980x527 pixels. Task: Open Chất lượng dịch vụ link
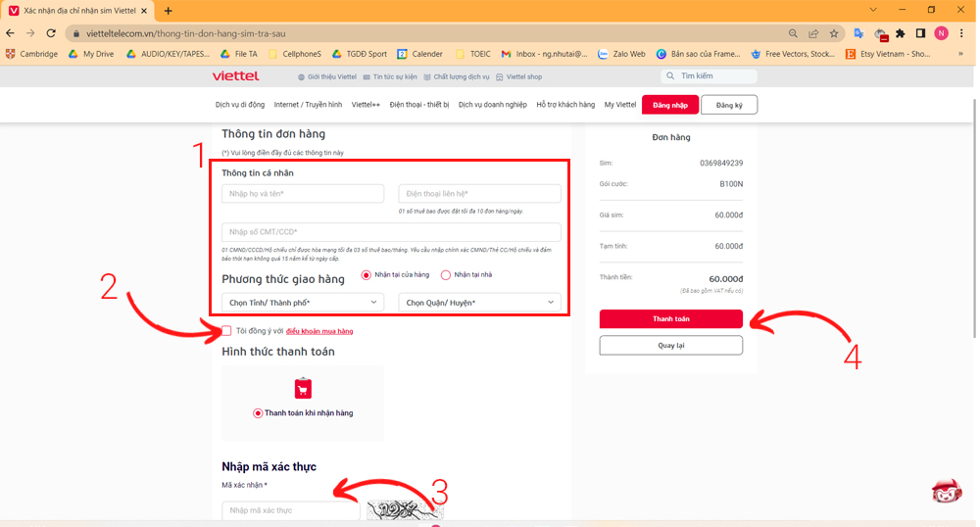pos(457,76)
